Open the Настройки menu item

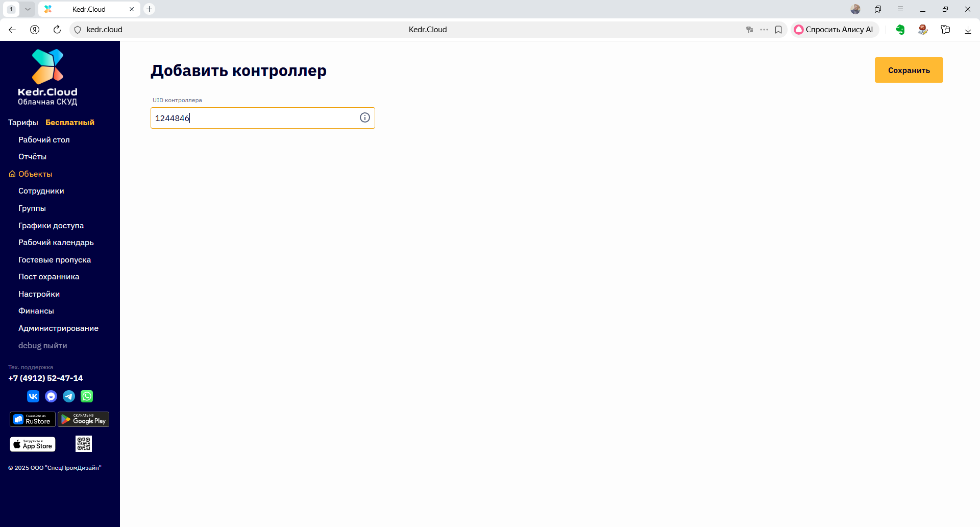point(39,294)
